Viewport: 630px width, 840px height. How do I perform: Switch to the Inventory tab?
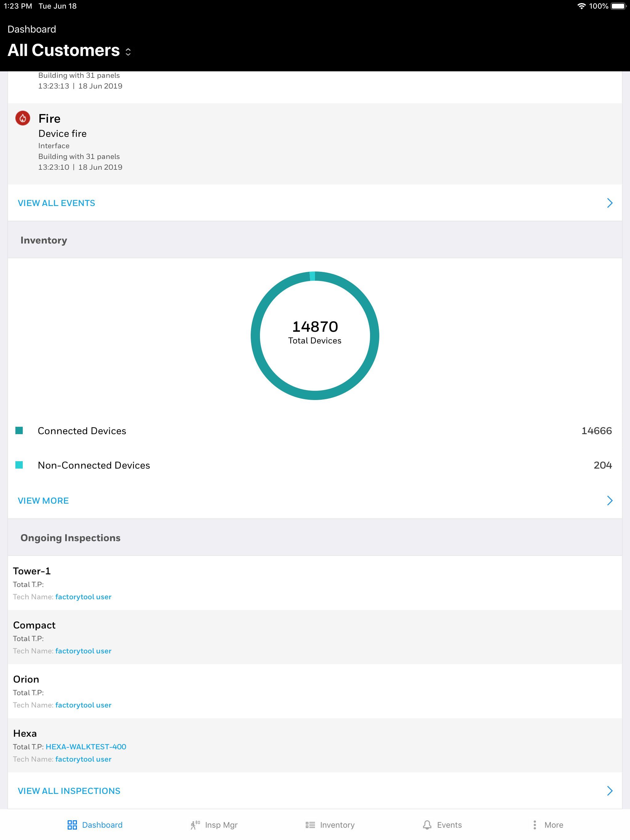pyautogui.click(x=337, y=825)
